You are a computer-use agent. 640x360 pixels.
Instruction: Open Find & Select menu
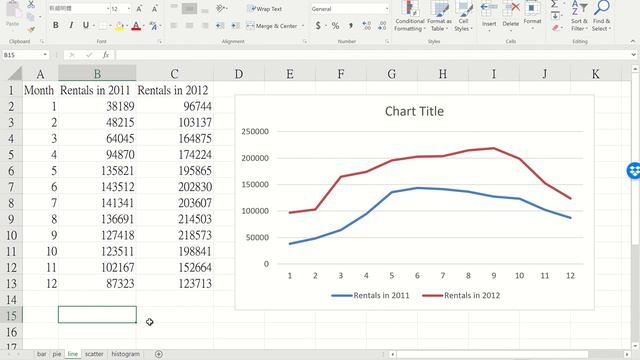pos(602,16)
